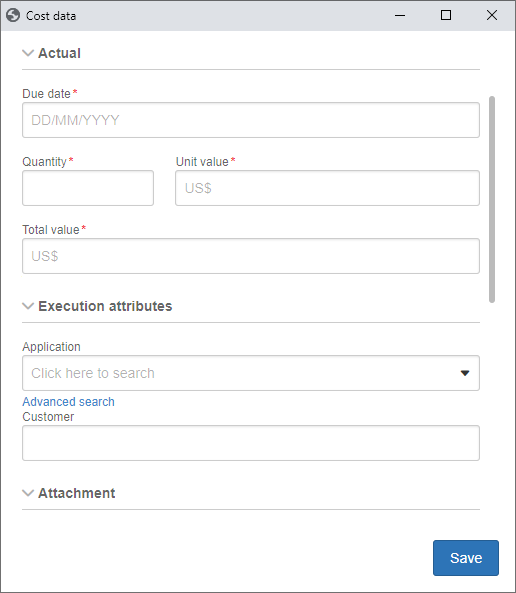Screen dimensions: 516x593
Task: Click into the Quantity input box
Action: click(x=88, y=188)
